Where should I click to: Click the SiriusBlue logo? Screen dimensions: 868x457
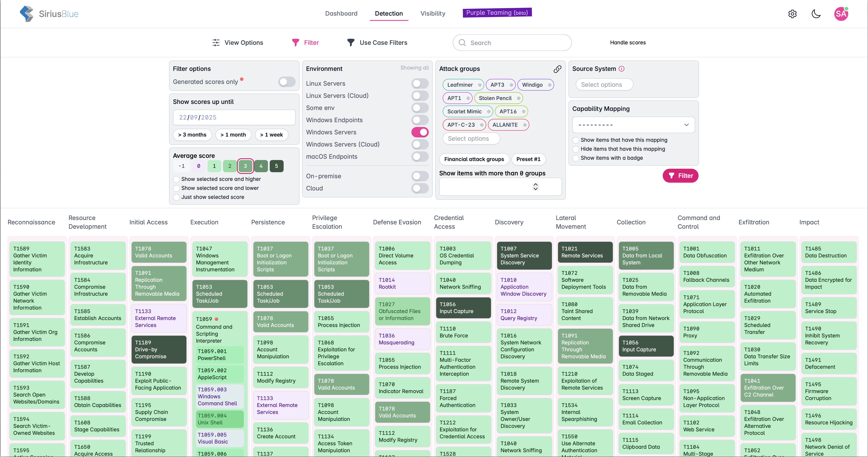click(x=49, y=14)
